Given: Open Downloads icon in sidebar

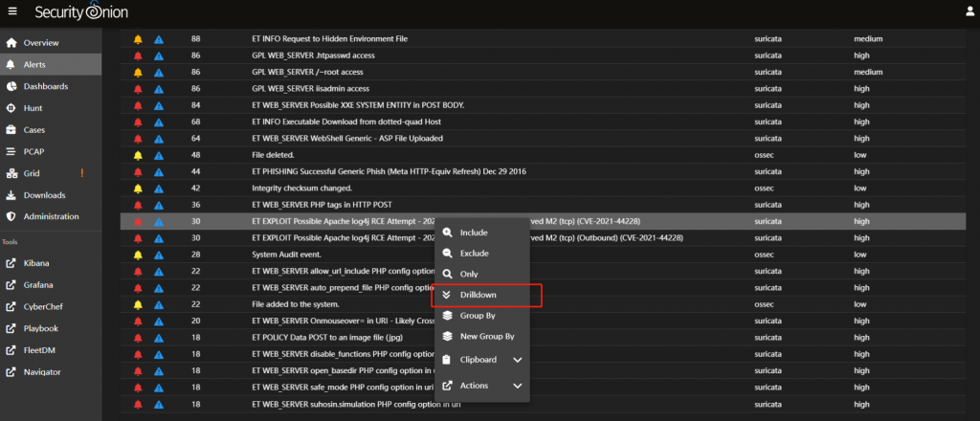Looking at the screenshot, I should [x=11, y=195].
